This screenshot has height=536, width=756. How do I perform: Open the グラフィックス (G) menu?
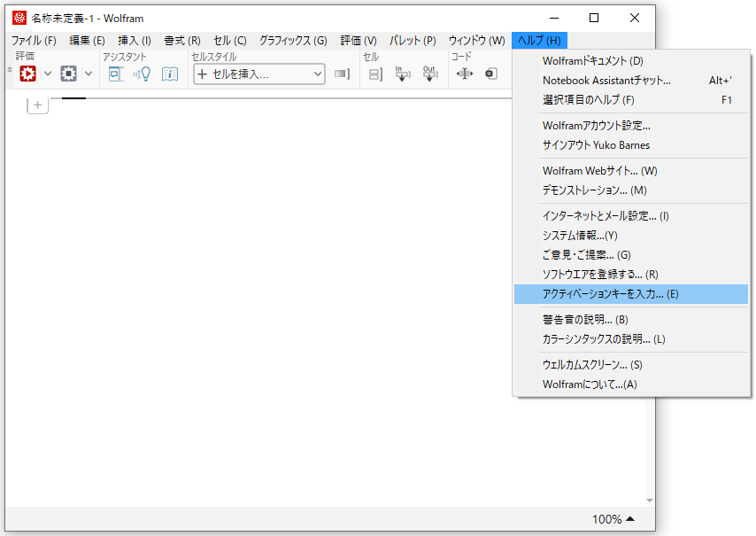tap(293, 41)
